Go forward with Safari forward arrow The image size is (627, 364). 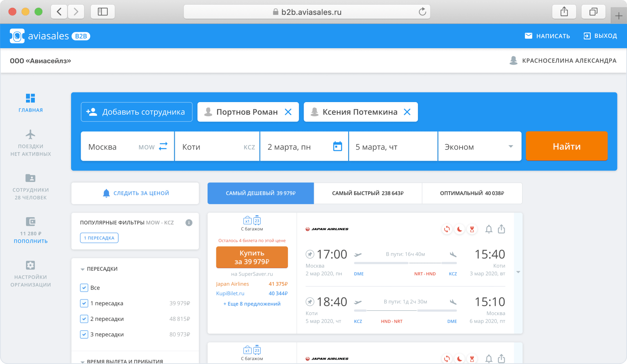point(76,11)
